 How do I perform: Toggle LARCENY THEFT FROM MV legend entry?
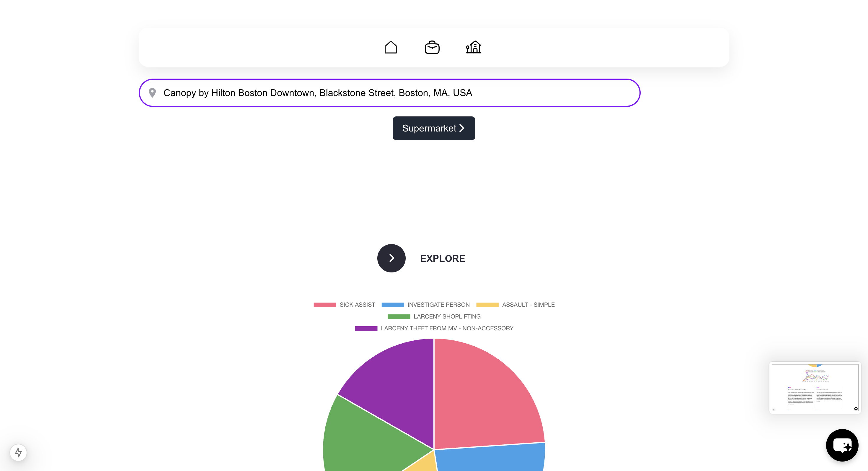coord(447,328)
